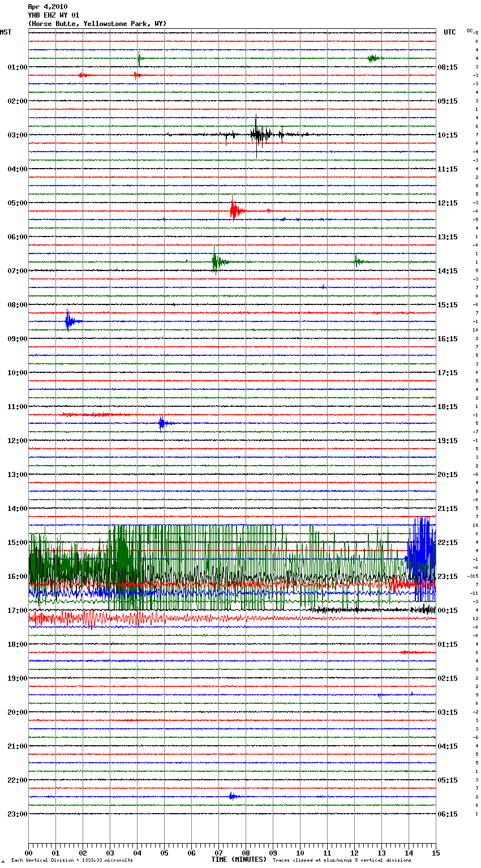Viewport: 481px width, 868px height.
Task: Click the DC offset column header
Action: (471, 31)
